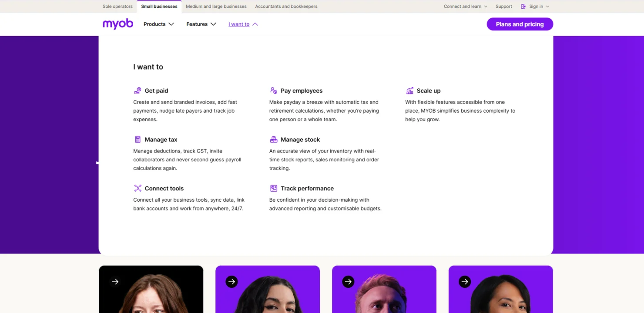The image size is (644, 313).
Task: Open the Features dropdown
Action: (201, 24)
